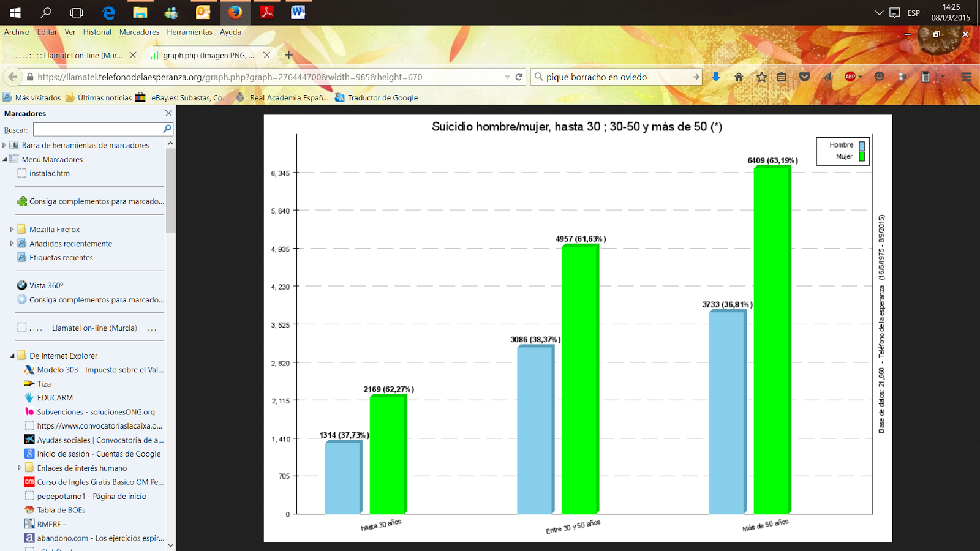Open the Firefox hamburger menu
Image resolution: width=980 pixels, height=551 pixels.
point(967,77)
